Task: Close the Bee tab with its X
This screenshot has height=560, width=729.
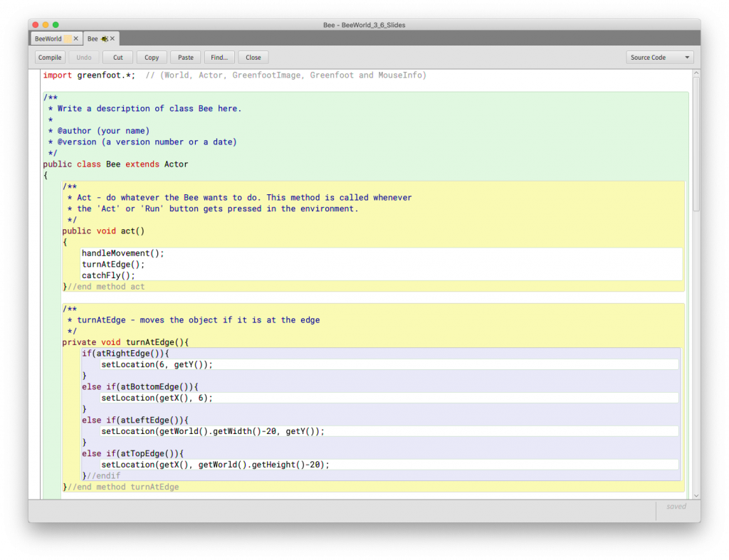Action: [x=112, y=38]
